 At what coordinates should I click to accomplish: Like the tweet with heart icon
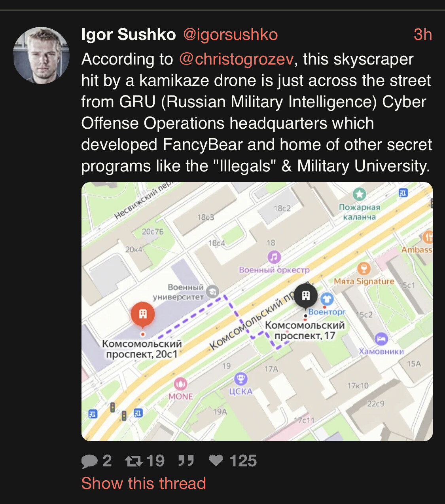216,460
